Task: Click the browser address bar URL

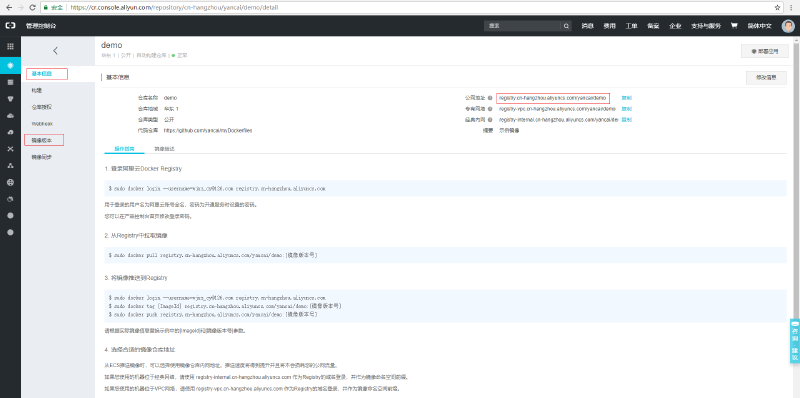Action: pyautogui.click(x=173, y=8)
